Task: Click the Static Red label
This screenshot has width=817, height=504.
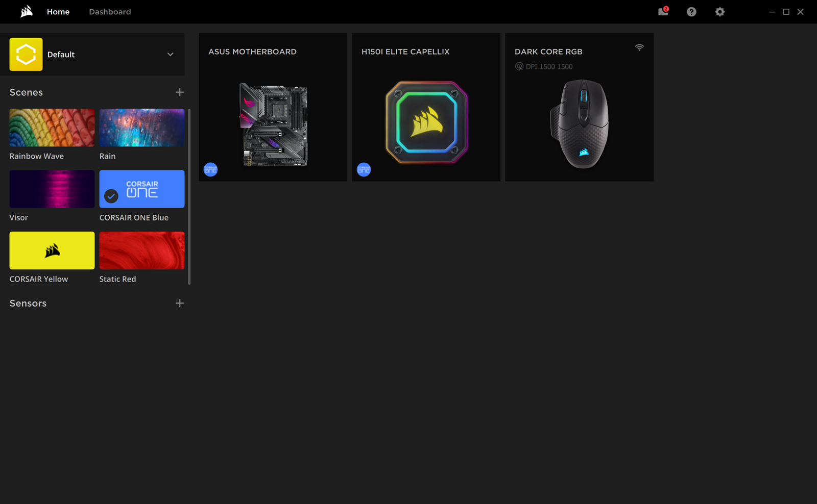Action: 117,279
